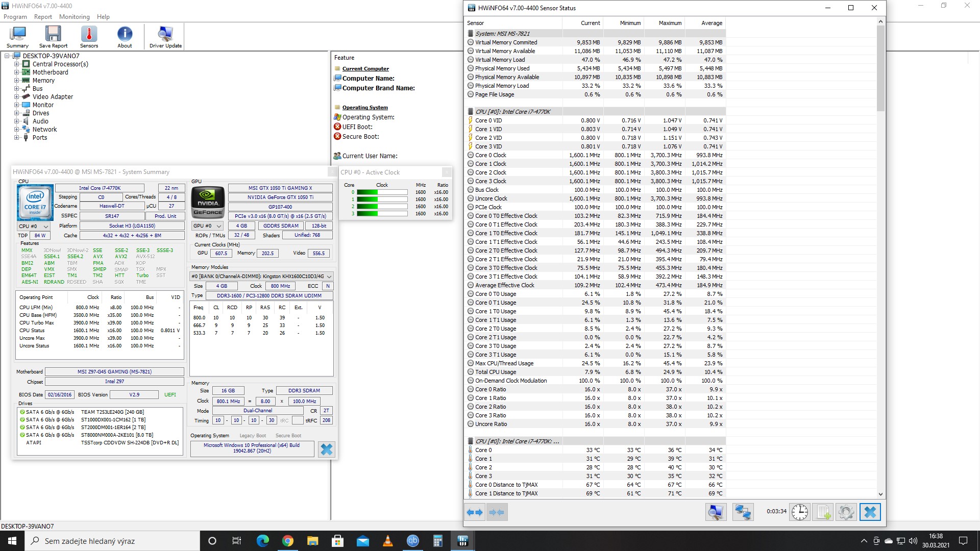This screenshot has width=980, height=551.
Task: Expand the Central Processor(s) tree node
Action: 17,64
